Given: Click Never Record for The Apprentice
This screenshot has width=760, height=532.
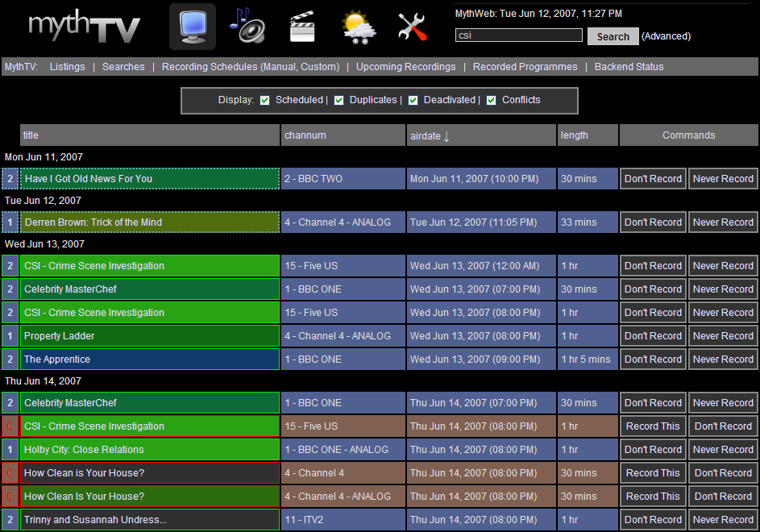Looking at the screenshot, I should tap(723, 360).
